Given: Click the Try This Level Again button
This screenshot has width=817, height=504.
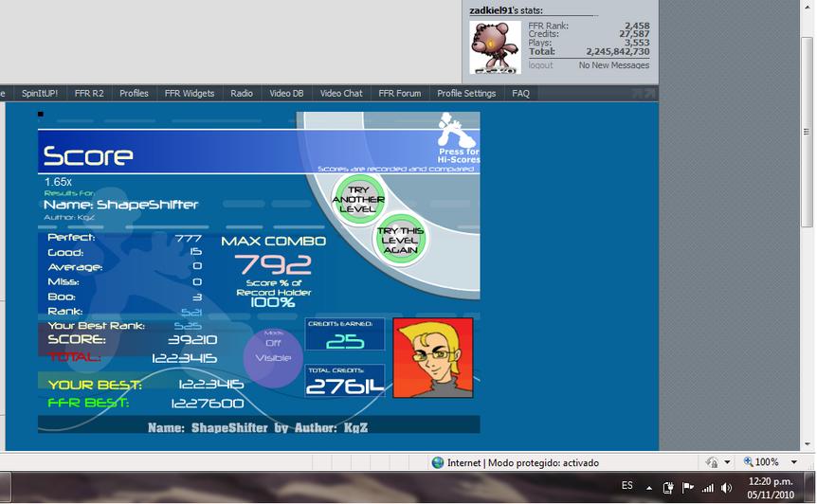Looking at the screenshot, I should (400, 240).
